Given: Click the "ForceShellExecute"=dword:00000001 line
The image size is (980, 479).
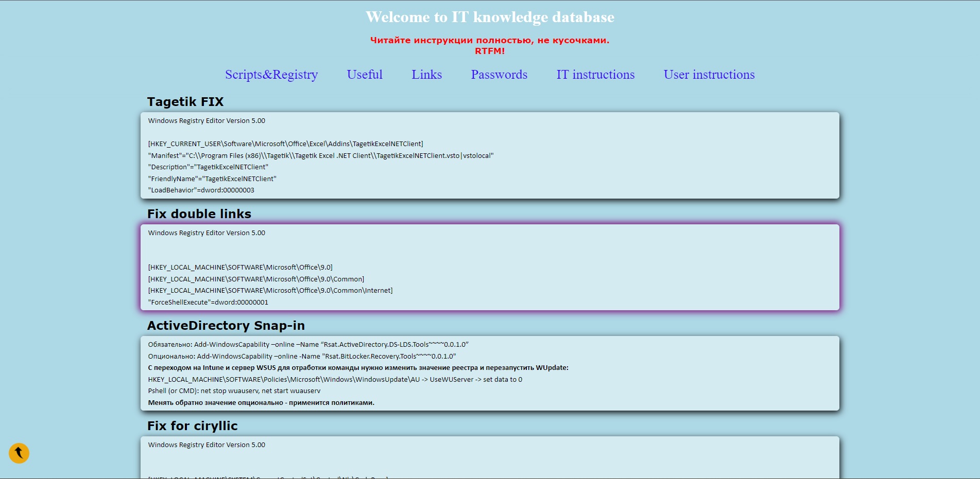Looking at the screenshot, I should (x=208, y=303).
